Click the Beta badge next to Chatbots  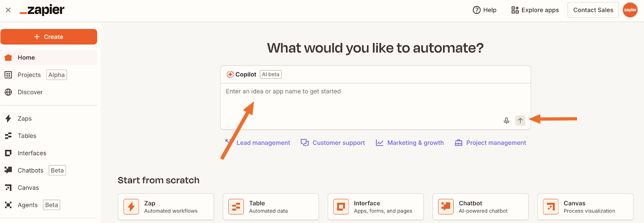pos(57,171)
